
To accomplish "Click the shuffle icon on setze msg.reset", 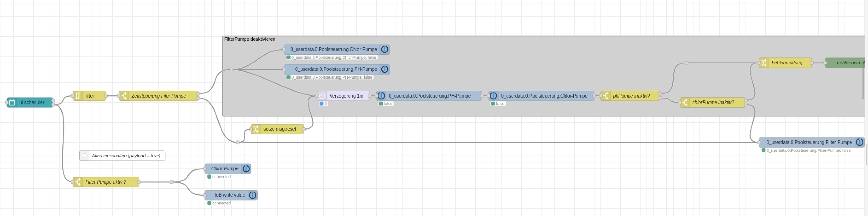I will tap(256, 129).
